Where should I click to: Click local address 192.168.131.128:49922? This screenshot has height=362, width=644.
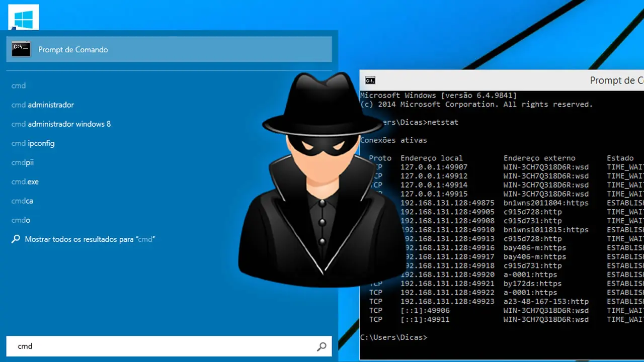[x=448, y=293]
